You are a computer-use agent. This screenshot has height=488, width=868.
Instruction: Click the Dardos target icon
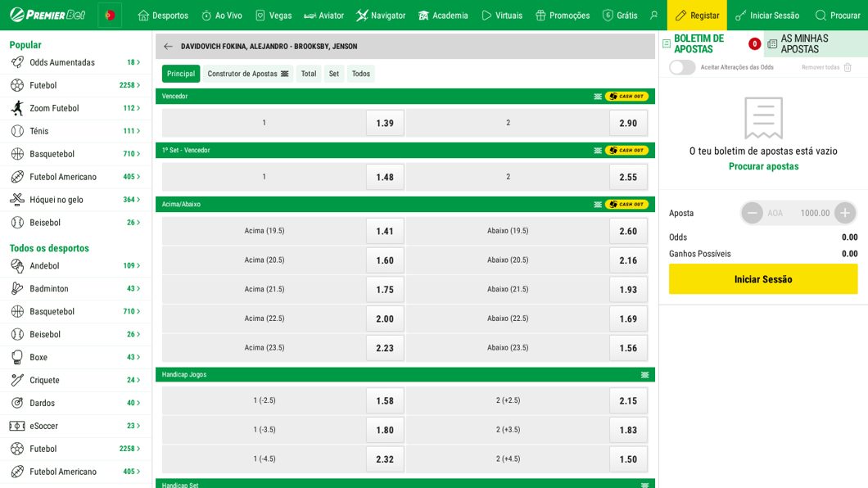coord(17,403)
